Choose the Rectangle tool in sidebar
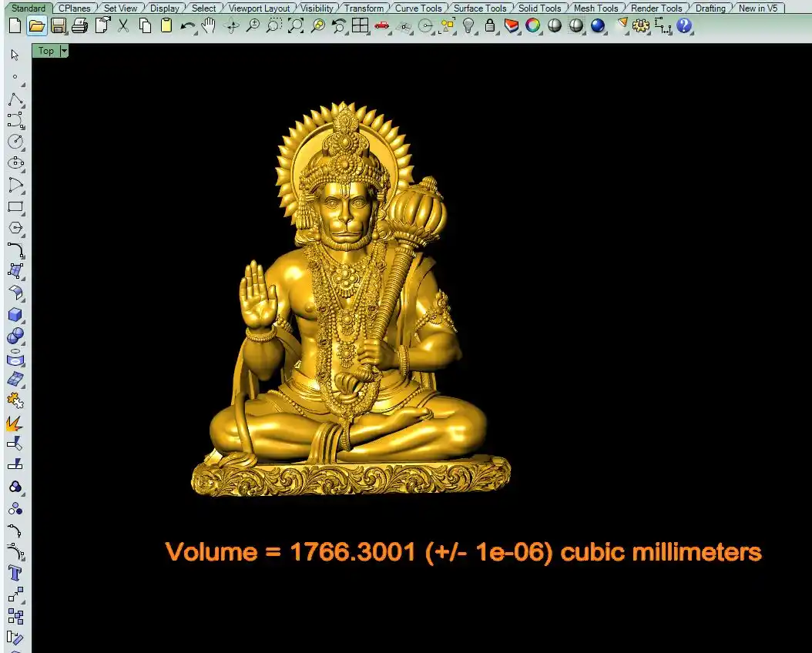The height and width of the screenshot is (653, 812). (15, 206)
